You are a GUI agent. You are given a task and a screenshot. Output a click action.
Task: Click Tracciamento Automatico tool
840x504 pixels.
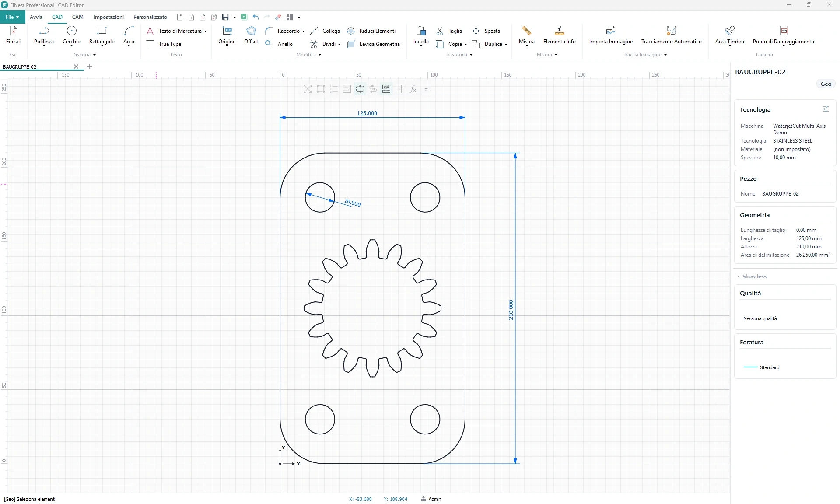pyautogui.click(x=671, y=35)
